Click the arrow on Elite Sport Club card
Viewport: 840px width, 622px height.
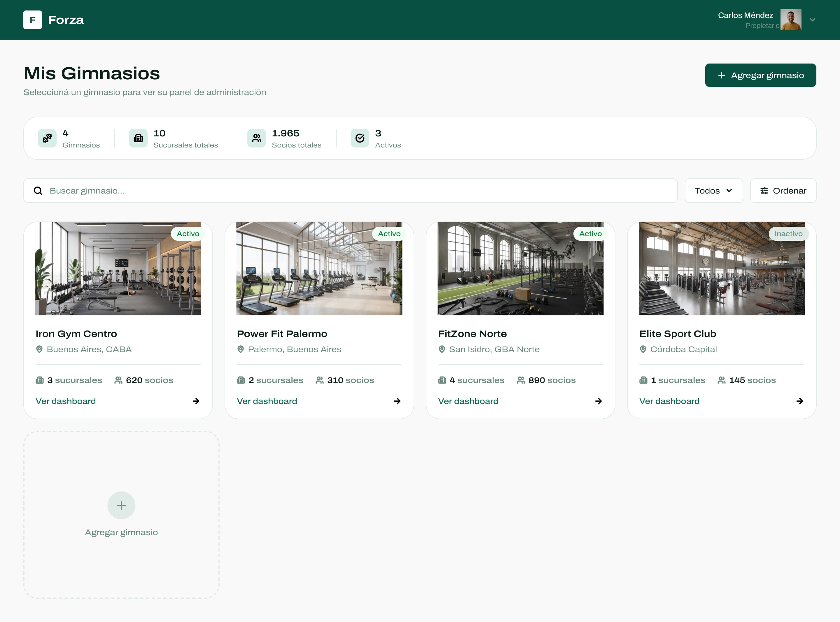coord(799,401)
